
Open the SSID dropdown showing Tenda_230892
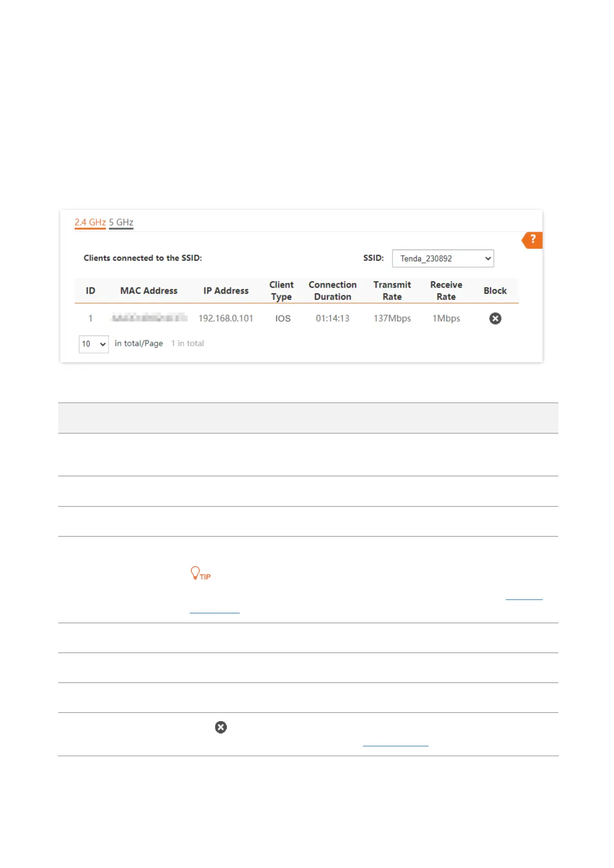443,258
